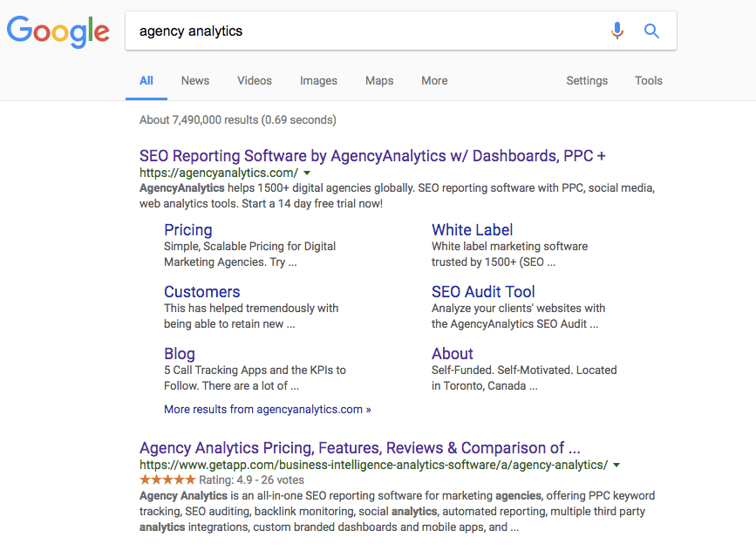This screenshot has height=551, width=756.
Task: Click the About 7,490,000 results text
Action: click(x=238, y=119)
